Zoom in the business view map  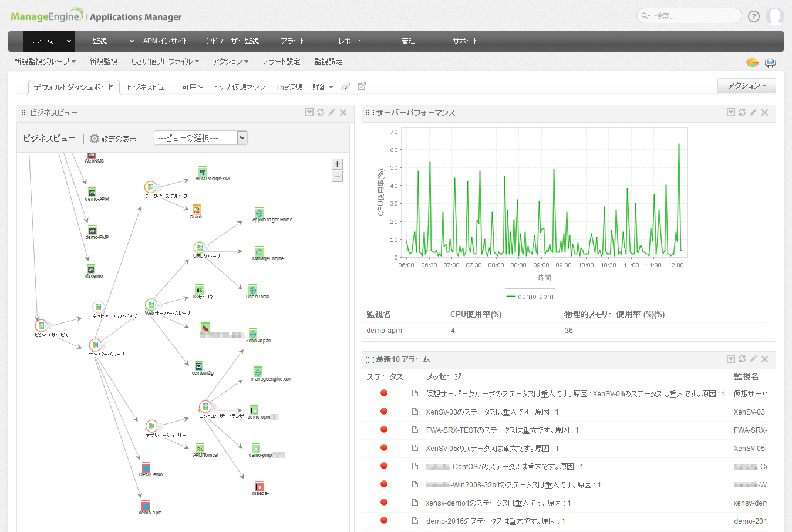[x=337, y=164]
